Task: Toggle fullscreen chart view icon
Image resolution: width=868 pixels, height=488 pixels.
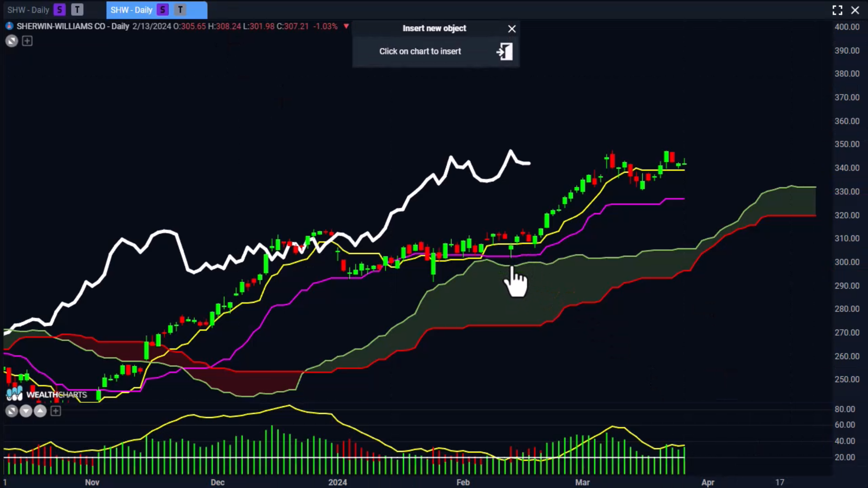Action: [837, 10]
